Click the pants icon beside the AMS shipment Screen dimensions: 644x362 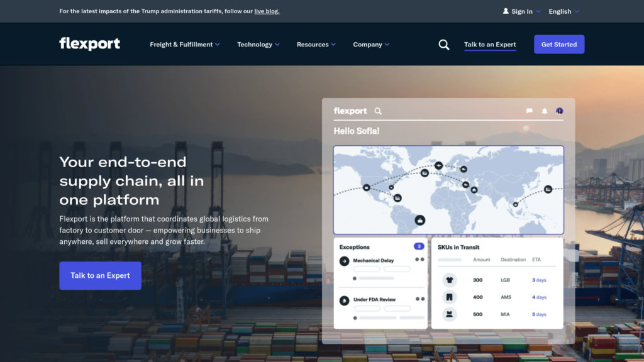[450, 296]
